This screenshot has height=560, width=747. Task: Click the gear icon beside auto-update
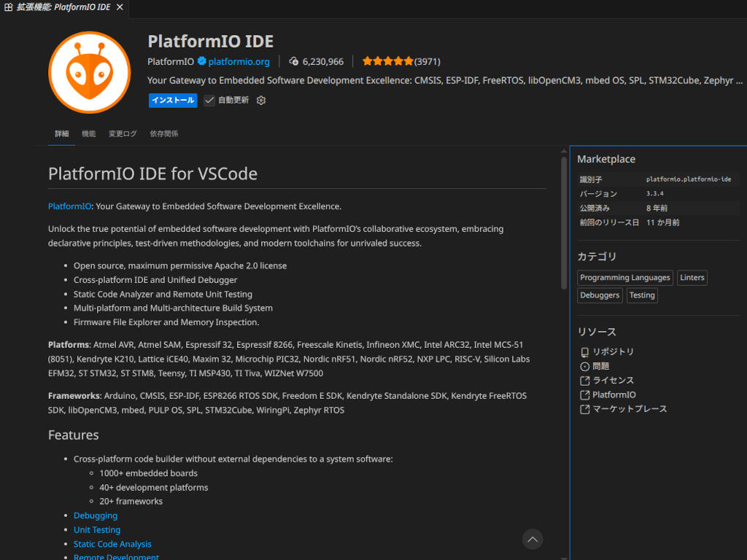261,101
